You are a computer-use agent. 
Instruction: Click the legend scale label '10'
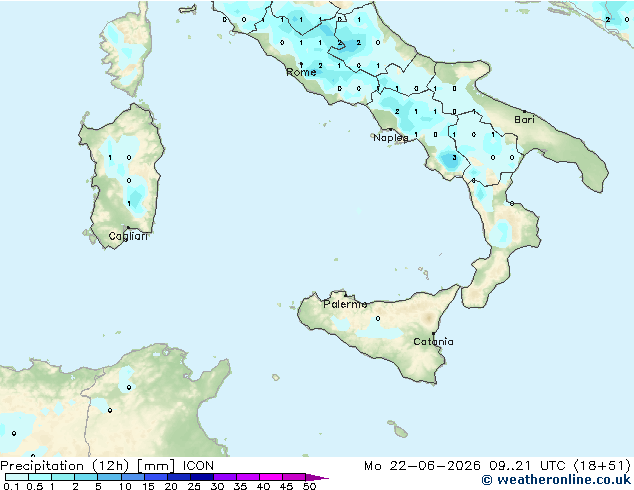[125, 486]
